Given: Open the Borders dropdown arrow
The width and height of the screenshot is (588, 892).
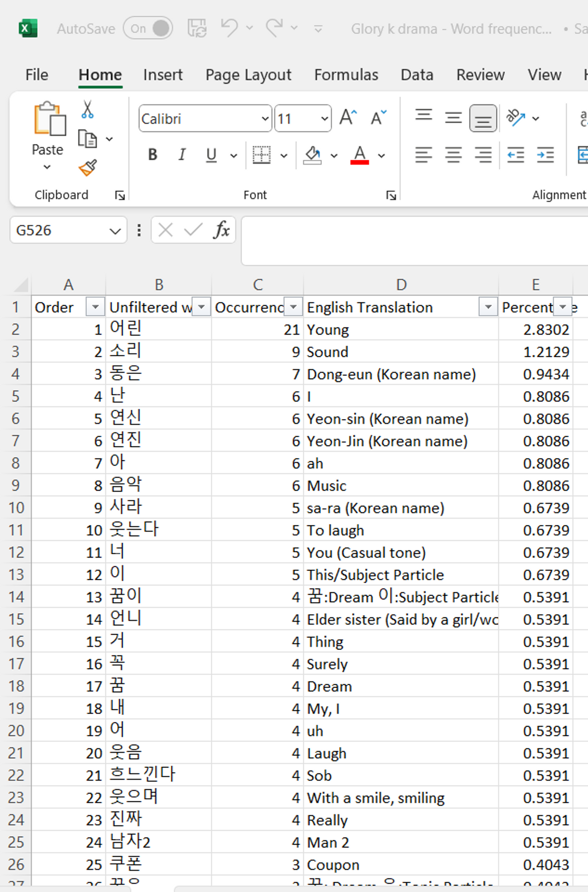Looking at the screenshot, I should [284, 156].
